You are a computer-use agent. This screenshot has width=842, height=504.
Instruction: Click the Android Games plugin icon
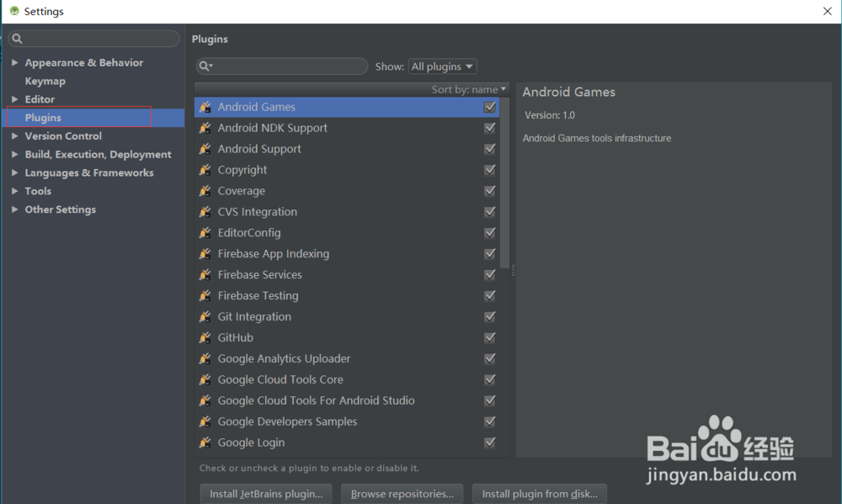205,107
